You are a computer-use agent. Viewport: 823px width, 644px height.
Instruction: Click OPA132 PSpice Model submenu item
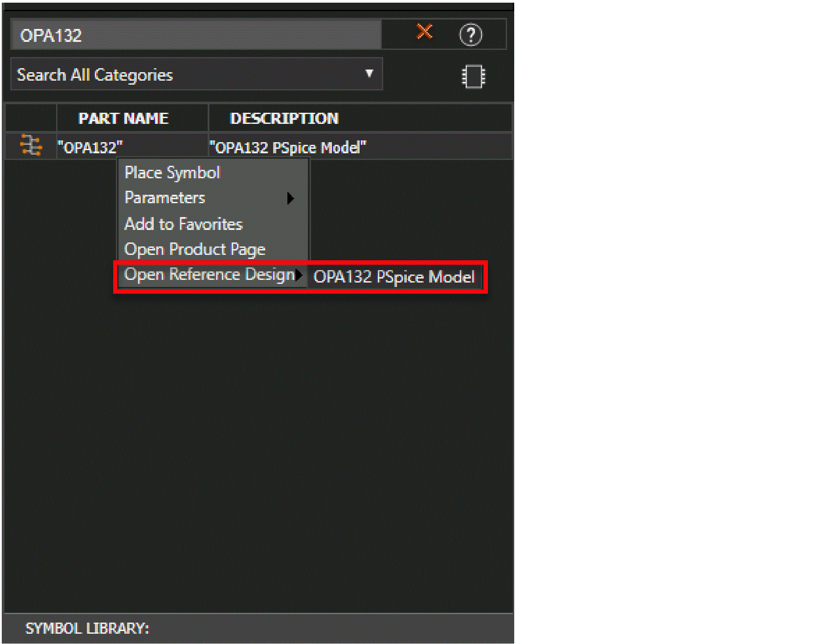(394, 277)
